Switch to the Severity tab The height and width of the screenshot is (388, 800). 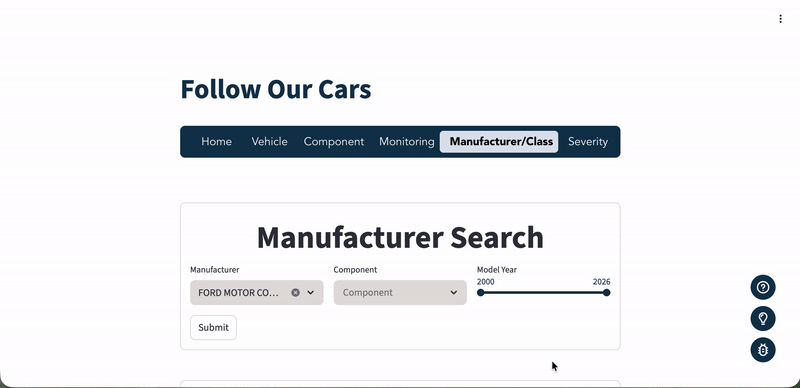coord(588,142)
